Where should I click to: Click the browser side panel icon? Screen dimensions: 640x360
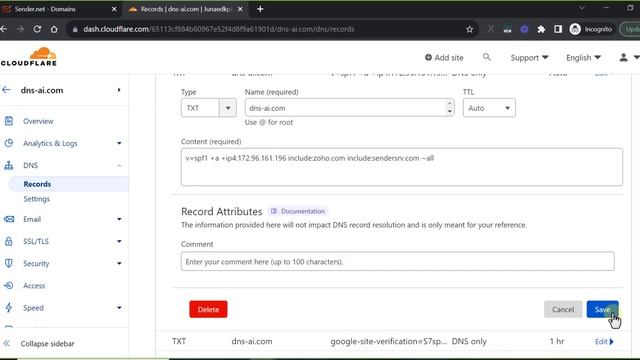point(558,29)
